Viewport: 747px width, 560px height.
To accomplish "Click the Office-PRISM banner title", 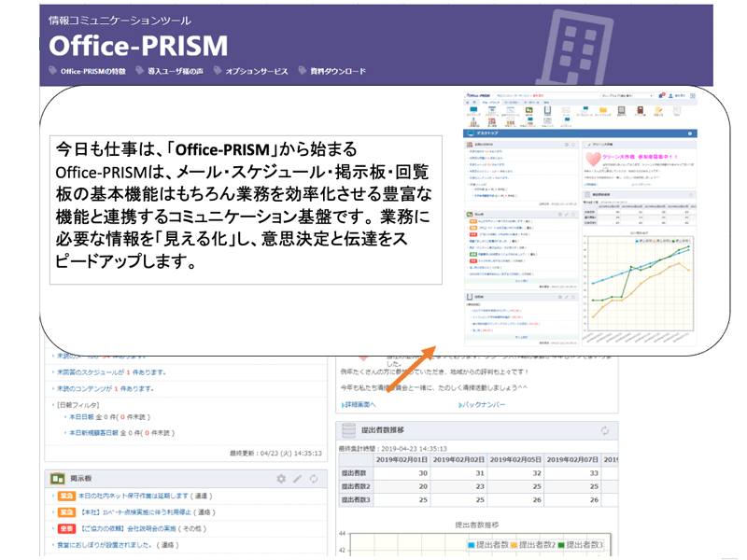I will (x=138, y=46).
